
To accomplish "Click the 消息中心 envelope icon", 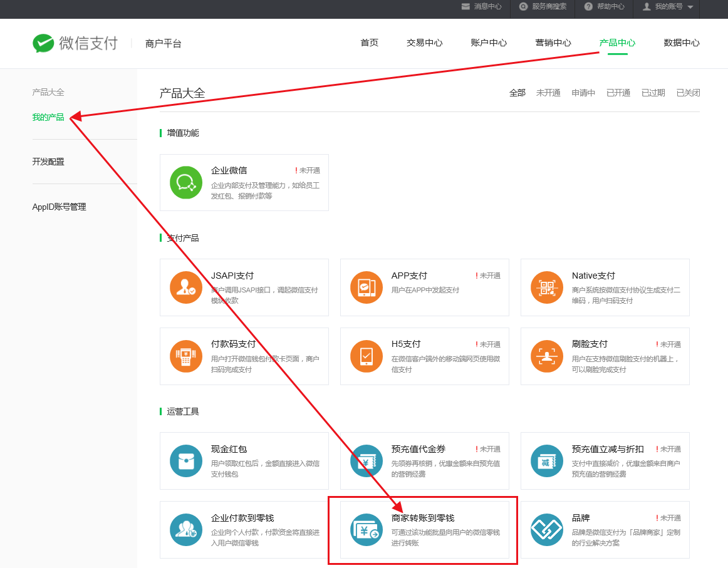I will [465, 6].
